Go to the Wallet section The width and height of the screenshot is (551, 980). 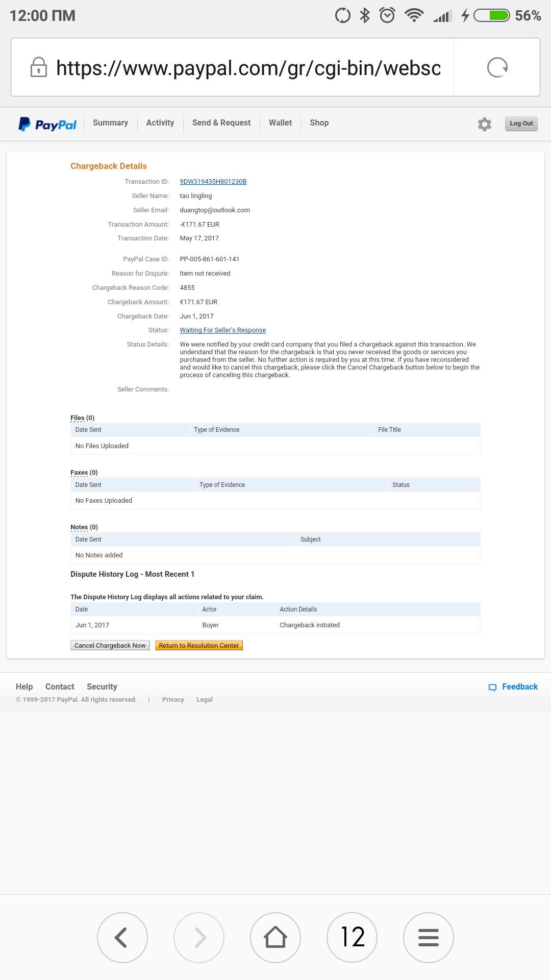pos(280,123)
